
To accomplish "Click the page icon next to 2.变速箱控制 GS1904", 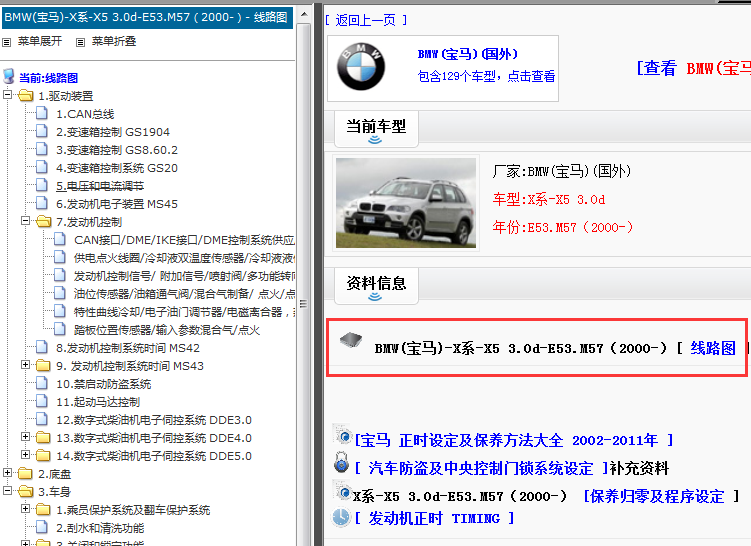I will click(x=42, y=131).
